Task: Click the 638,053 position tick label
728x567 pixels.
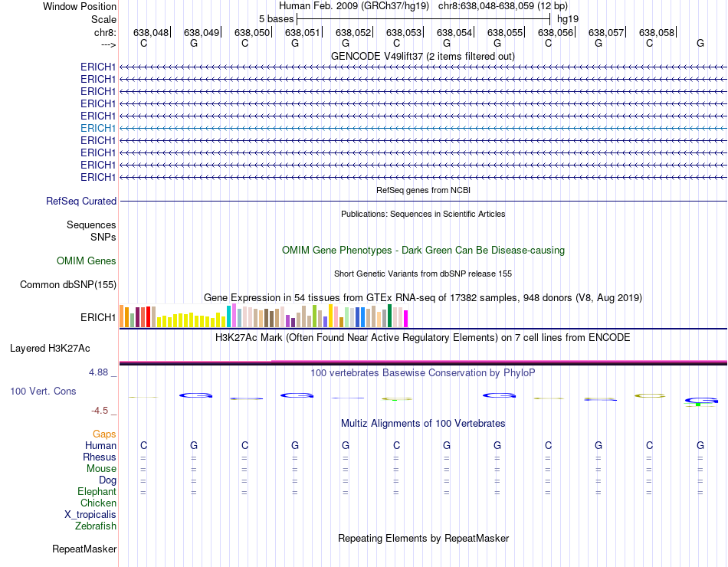Action: pyautogui.click(x=403, y=32)
